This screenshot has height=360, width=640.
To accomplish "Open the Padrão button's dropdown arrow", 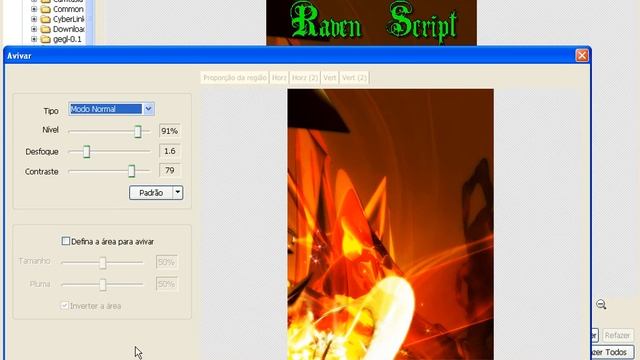I will (x=178, y=193).
